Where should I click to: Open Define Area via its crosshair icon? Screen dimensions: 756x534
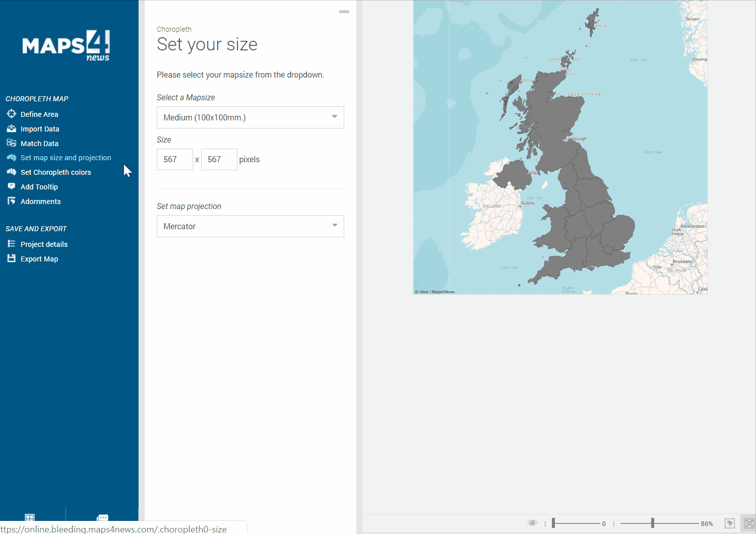(x=12, y=114)
